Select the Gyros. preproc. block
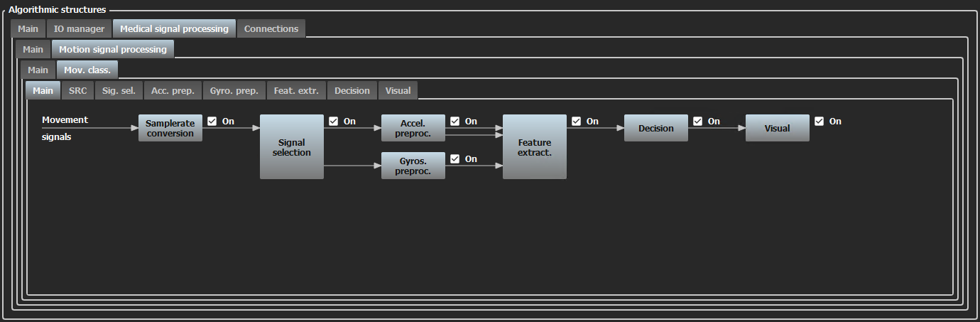Viewport: 980px width, 322px height. pos(413,166)
